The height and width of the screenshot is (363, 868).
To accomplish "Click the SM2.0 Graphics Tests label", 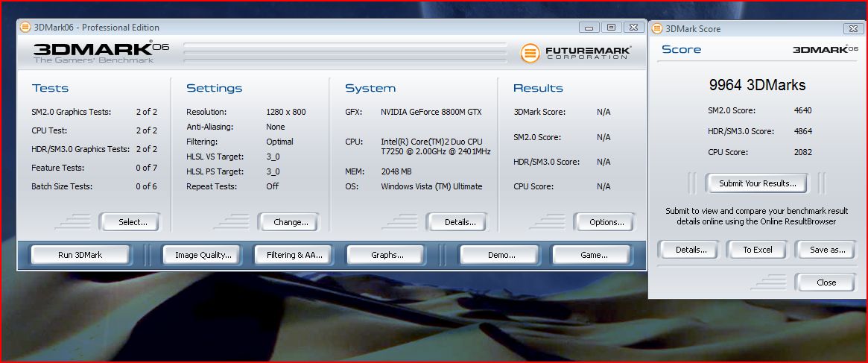I will [x=72, y=112].
